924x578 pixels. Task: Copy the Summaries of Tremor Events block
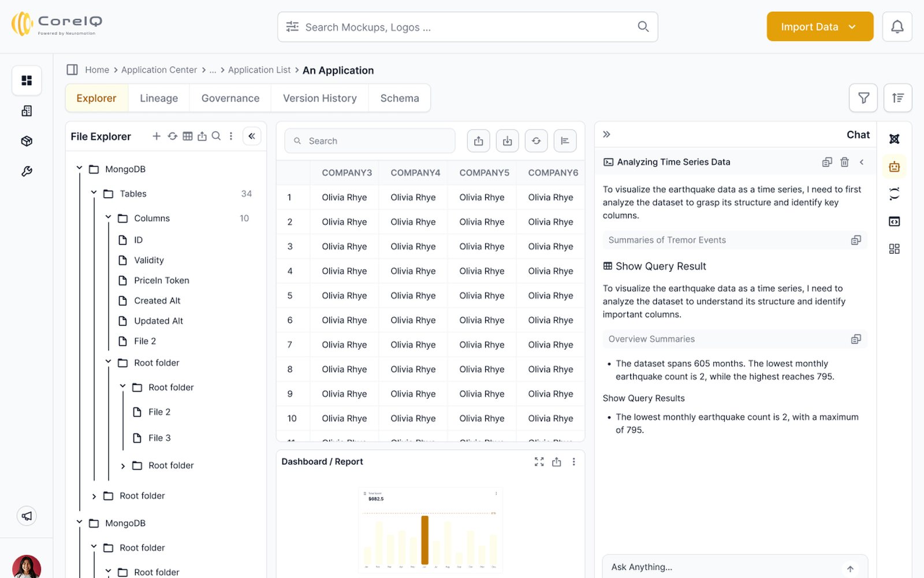click(856, 240)
